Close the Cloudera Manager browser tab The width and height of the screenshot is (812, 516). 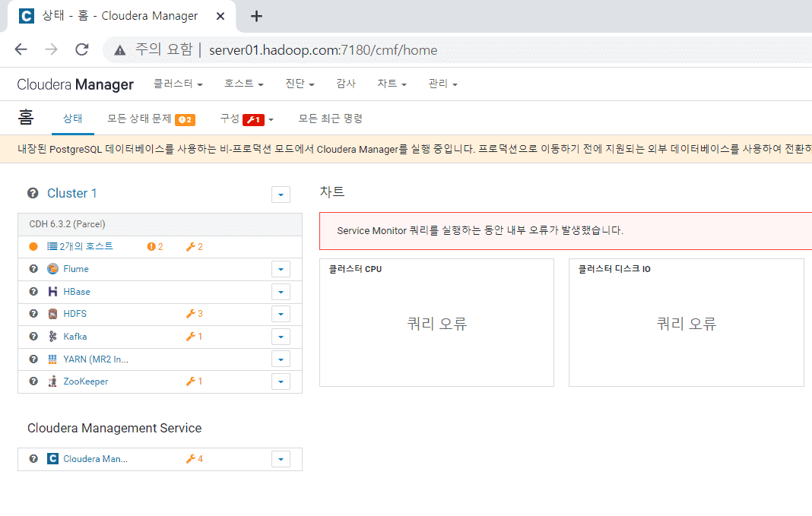pos(220,16)
